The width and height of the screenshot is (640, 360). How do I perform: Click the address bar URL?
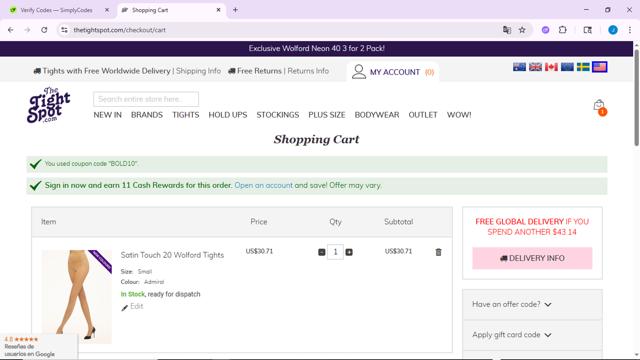click(120, 30)
